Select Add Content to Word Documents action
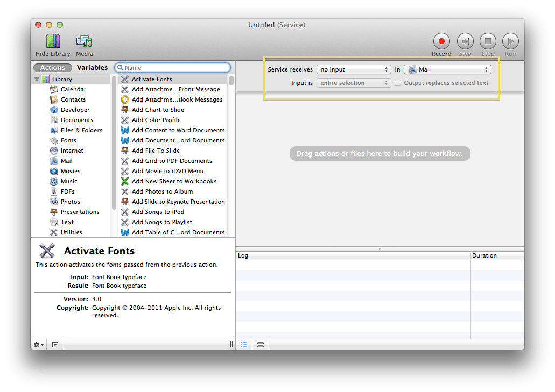The image size is (555, 392). pos(173,131)
